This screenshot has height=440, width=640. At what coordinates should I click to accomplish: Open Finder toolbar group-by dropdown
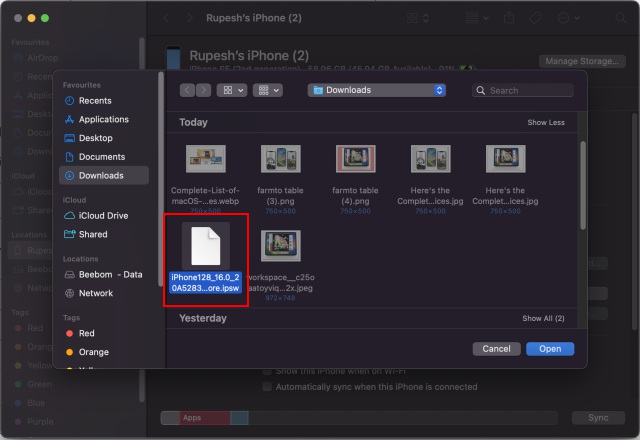point(477,18)
